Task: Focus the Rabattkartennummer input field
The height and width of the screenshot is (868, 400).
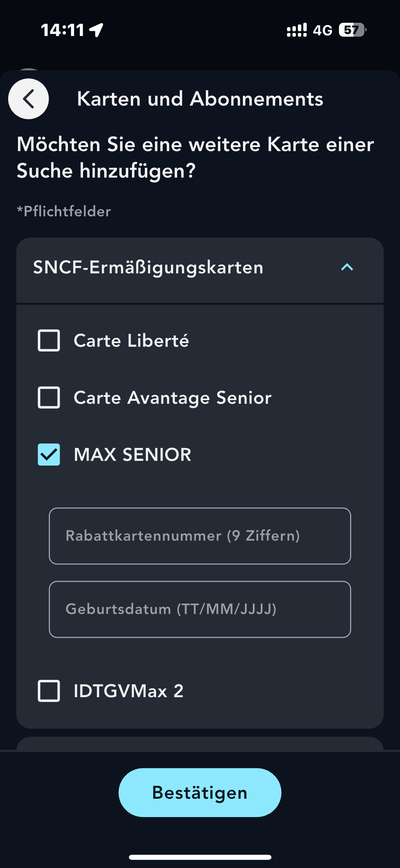Action: coord(200,536)
